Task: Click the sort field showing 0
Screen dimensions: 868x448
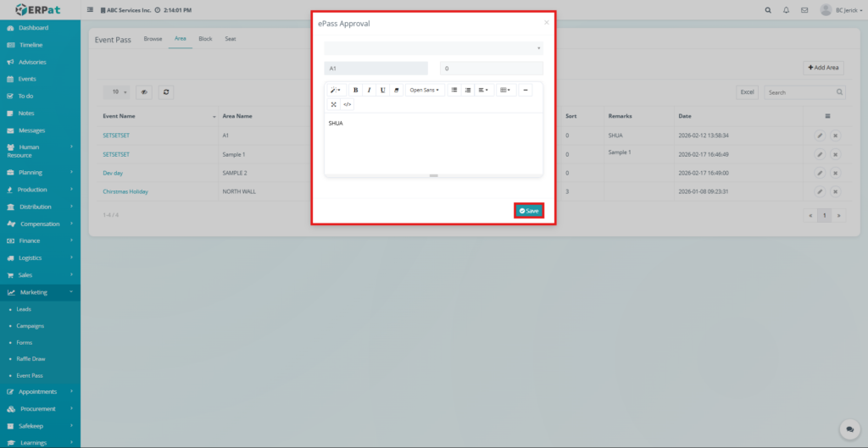Action: coord(492,69)
